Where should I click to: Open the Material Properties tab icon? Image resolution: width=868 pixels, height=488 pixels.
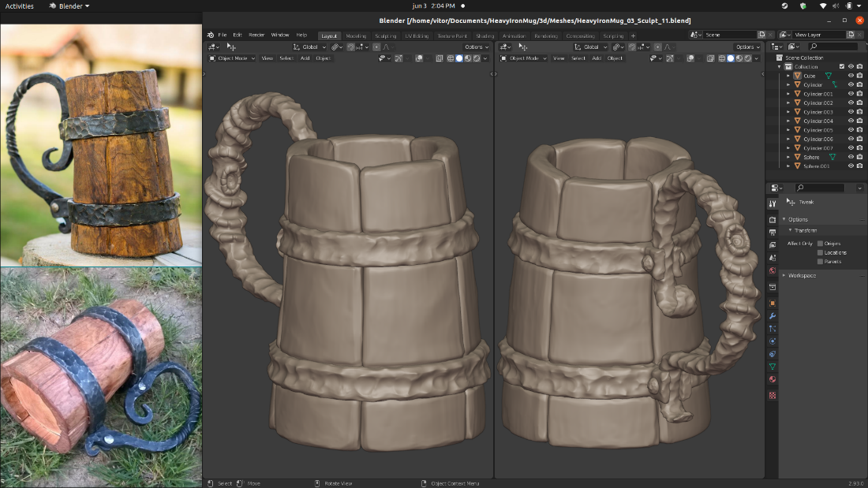click(x=772, y=379)
